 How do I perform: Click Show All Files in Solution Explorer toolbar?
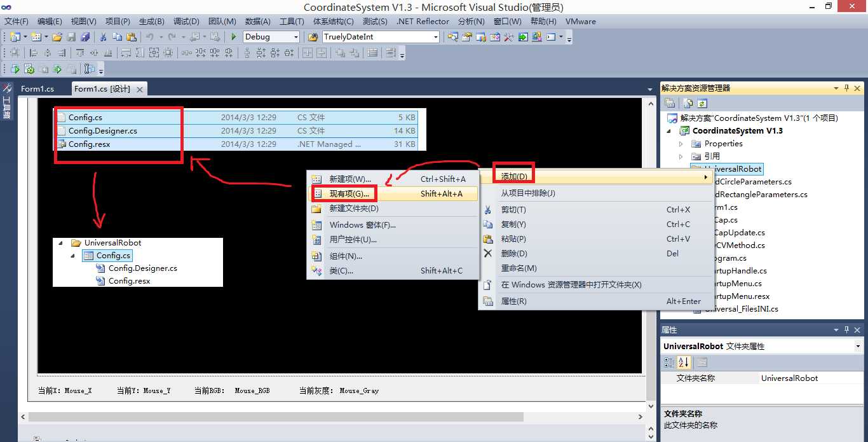tap(688, 103)
